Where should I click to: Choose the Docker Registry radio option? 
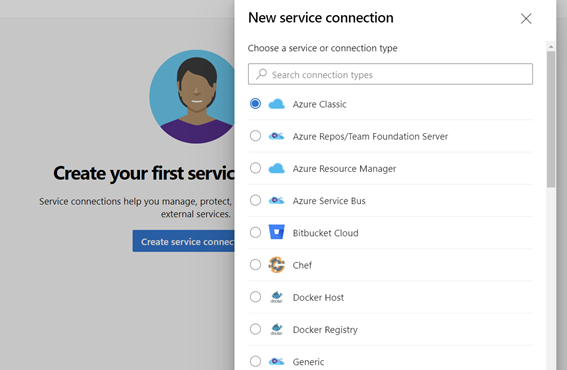click(255, 329)
